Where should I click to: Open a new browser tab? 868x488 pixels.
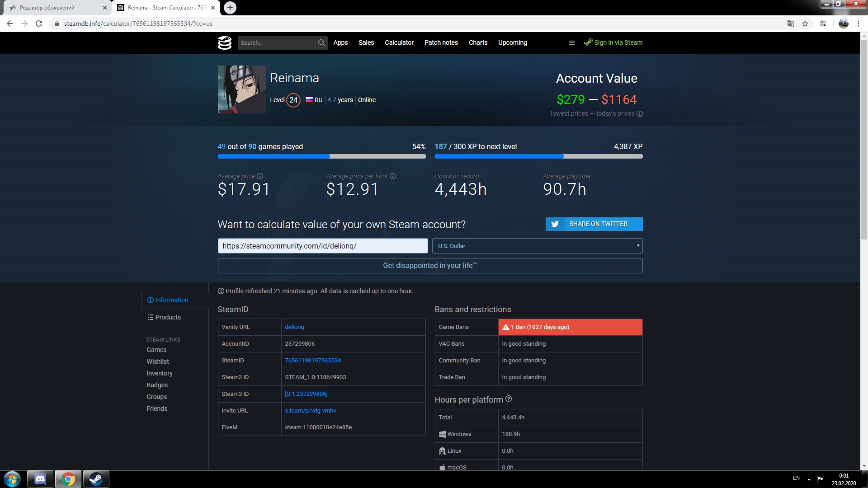[230, 8]
